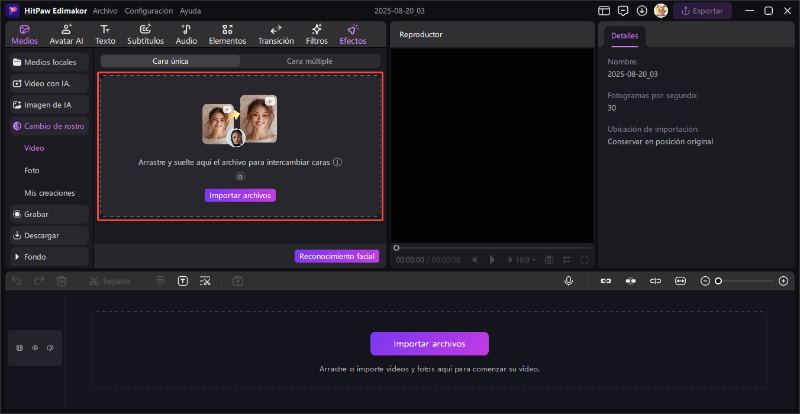Toggle the timeline snap magnet icon
This screenshot has height=414, width=800.
click(x=631, y=281)
